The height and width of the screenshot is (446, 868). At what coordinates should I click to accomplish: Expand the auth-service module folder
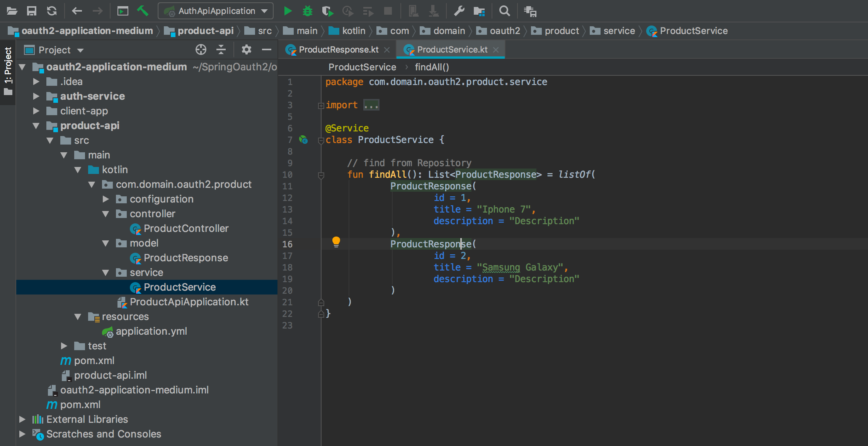36,96
